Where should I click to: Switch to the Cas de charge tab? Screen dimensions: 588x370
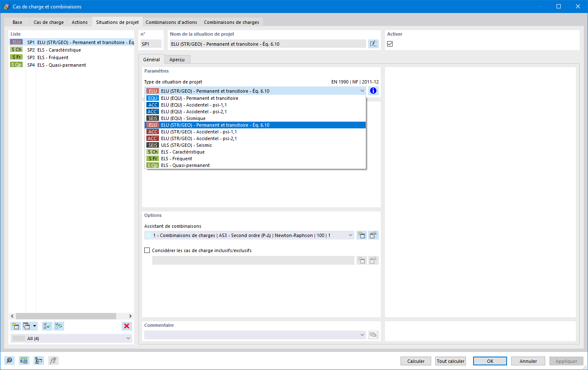point(49,22)
